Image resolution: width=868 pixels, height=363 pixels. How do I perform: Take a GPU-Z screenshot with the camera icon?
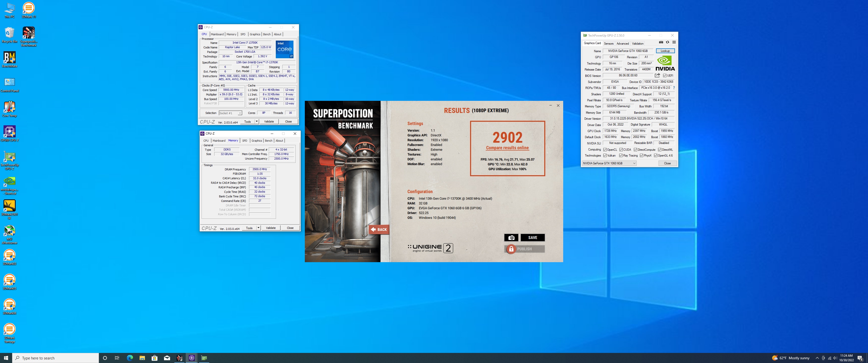click(x=661, y=42)
